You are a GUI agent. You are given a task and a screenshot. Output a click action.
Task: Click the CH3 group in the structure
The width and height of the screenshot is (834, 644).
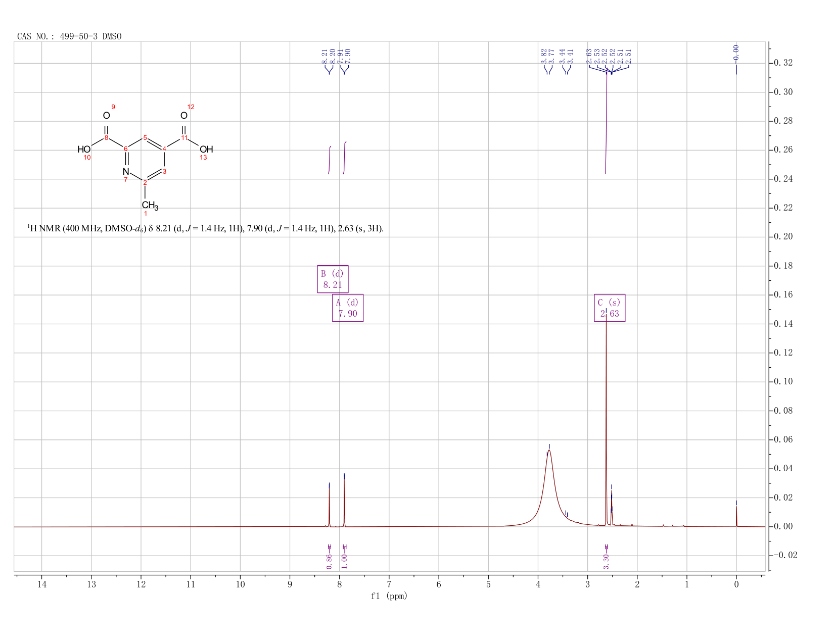(150, 205)
